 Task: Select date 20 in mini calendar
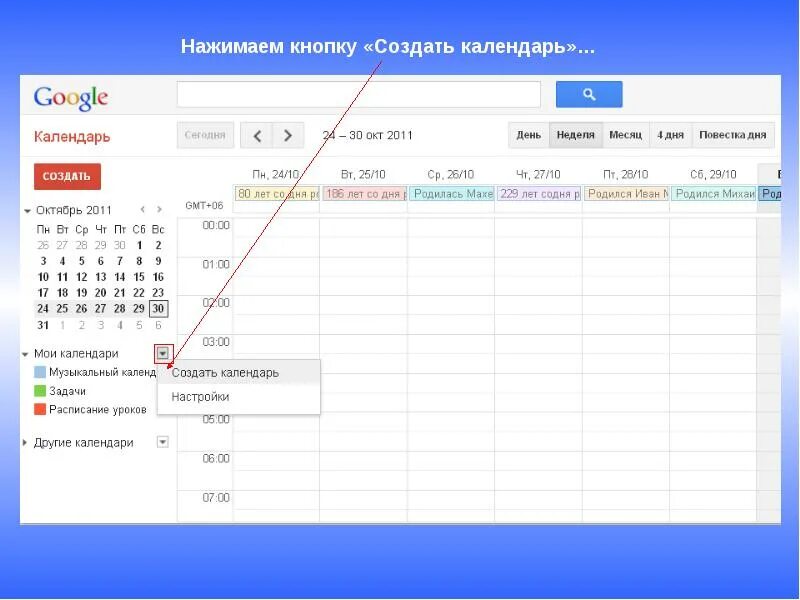coord(101,293)
